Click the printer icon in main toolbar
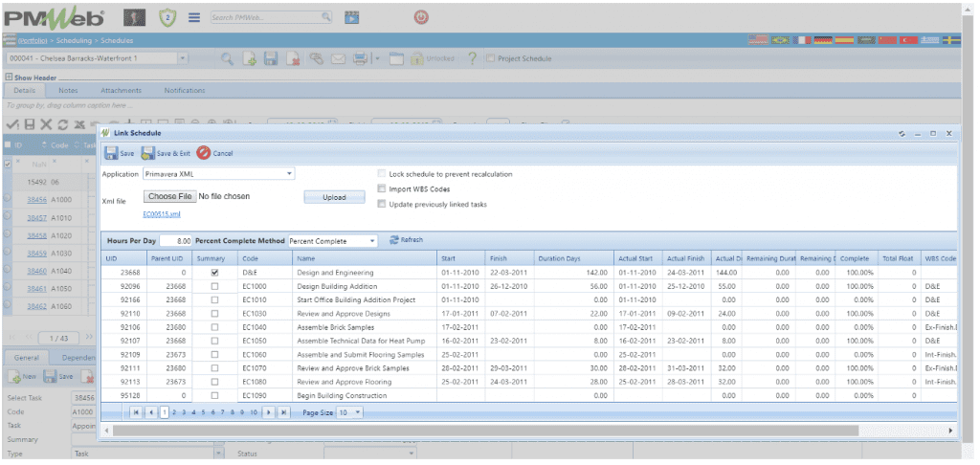The image size is (980, 465). (x=361, y=58)
